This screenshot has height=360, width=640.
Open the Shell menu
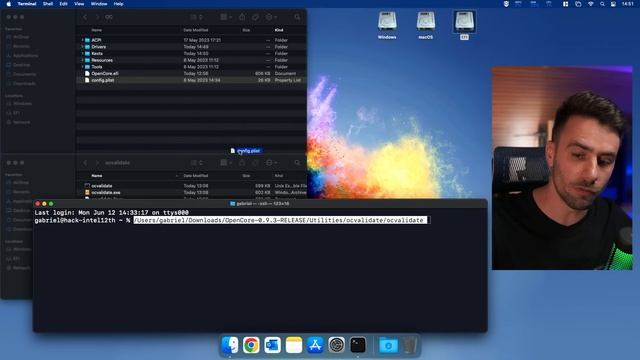(x=48, y=4)
